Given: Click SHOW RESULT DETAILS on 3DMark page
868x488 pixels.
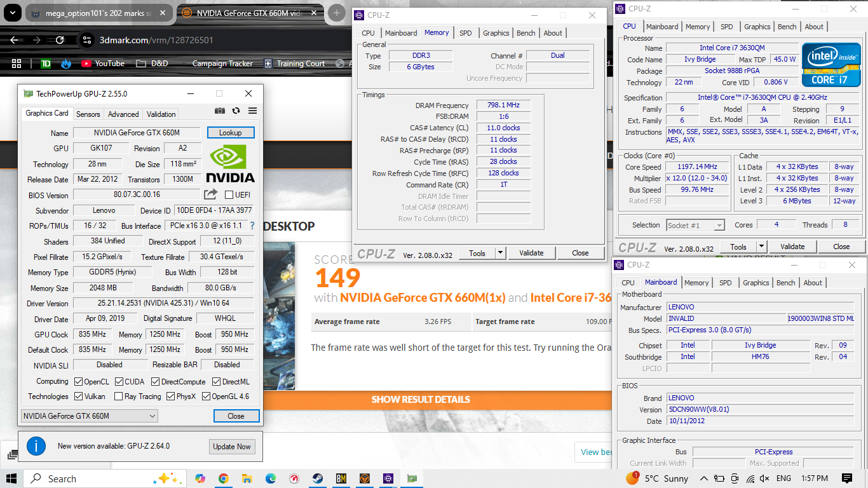Looking at the screenshot, I should [421, 400].
